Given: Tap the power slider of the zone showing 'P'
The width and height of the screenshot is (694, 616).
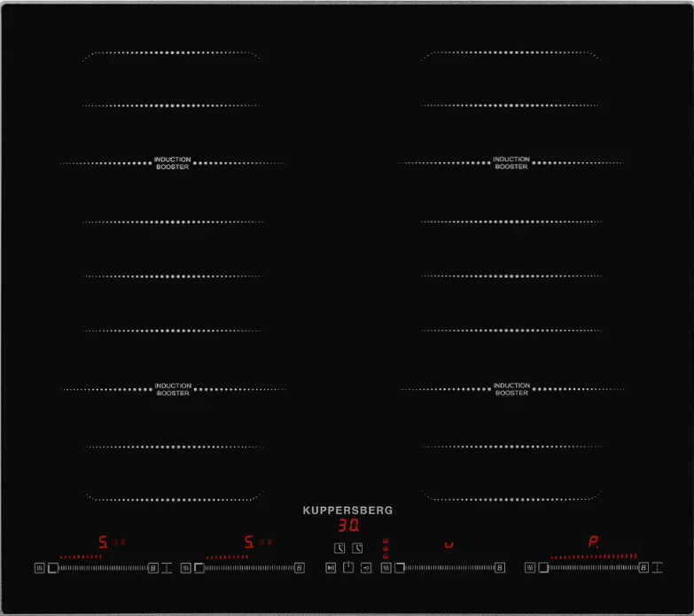Looking at the screenshot, I should coord(592,567).
